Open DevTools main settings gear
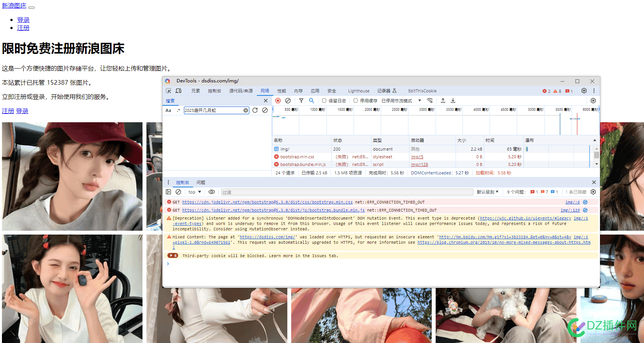644x343 pixels. (x=584, y=91)
